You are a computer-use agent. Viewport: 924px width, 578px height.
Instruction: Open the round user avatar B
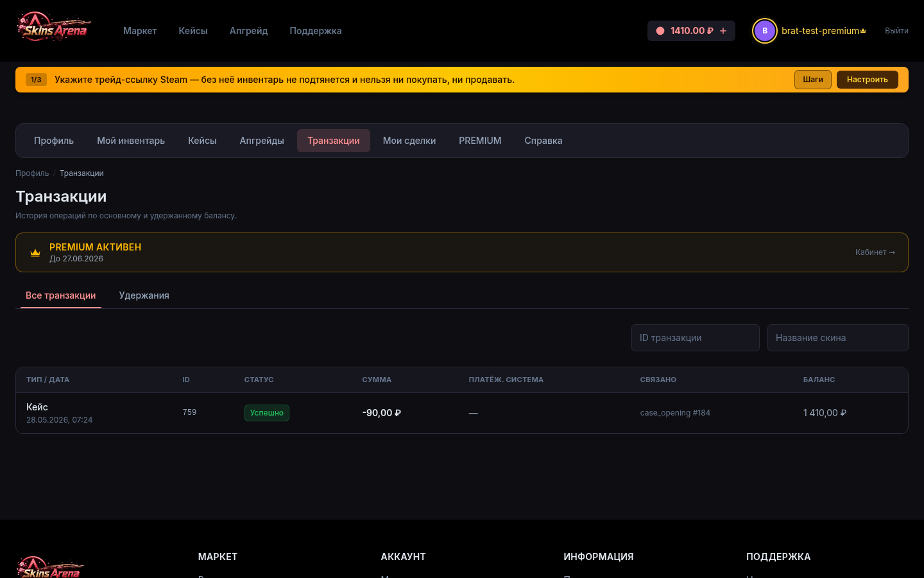[x=764, y=31]
